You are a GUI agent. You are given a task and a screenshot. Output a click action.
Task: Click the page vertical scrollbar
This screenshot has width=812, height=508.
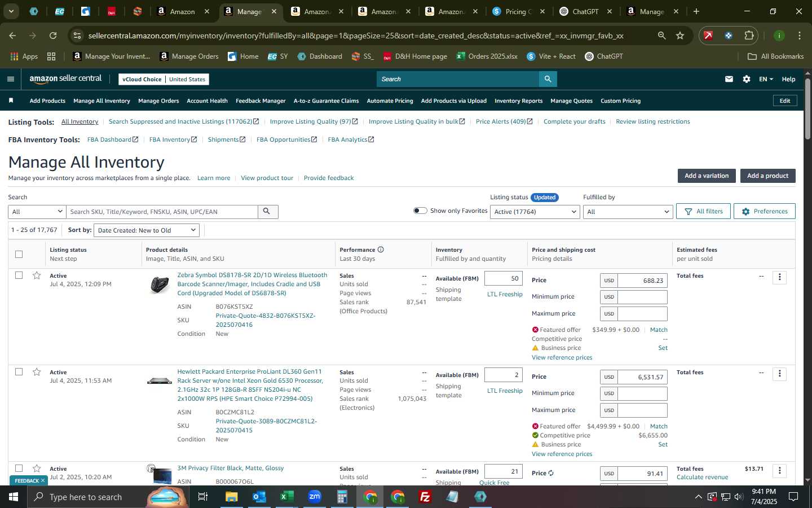coord(807,110)
